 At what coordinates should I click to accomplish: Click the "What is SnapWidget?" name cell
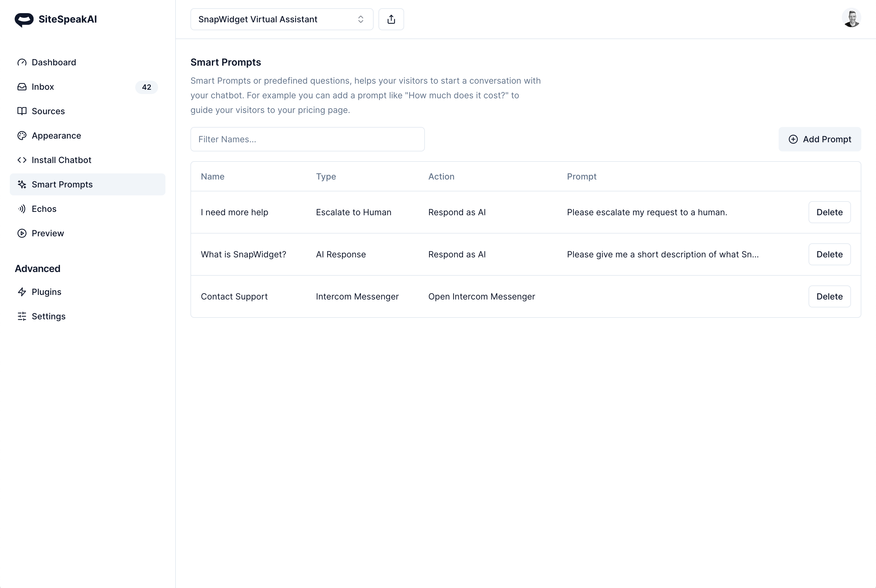click(244, 254)
